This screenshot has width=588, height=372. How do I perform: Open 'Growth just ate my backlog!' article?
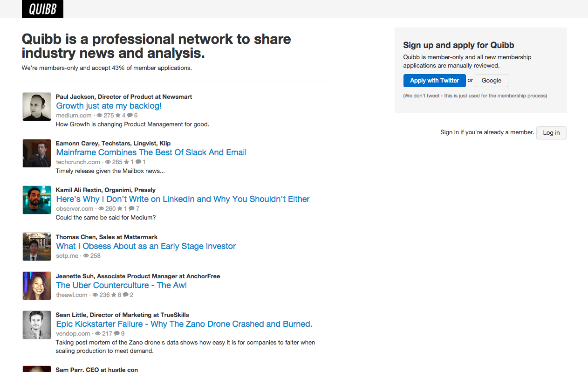[x=109, y=106]
